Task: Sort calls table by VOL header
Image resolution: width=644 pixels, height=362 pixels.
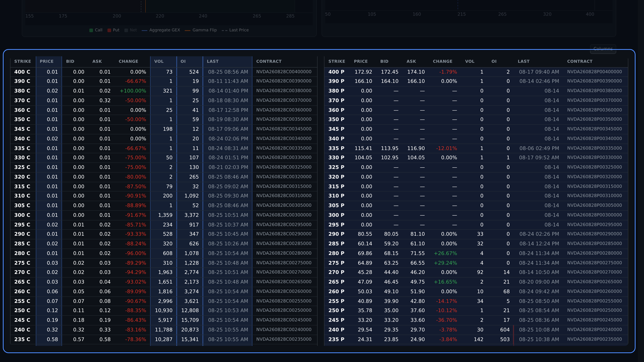Action: tap(159, 62)
